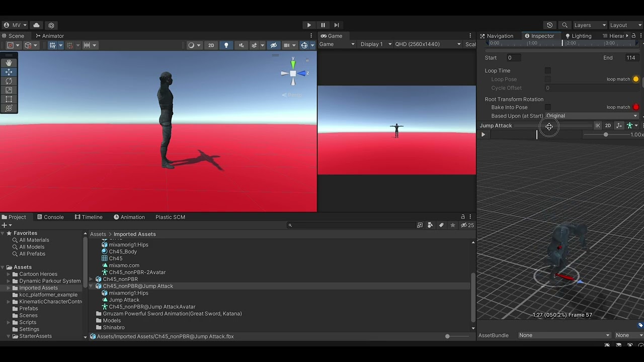Search assets by type
This screenshot has width=644, height=362.
click(x=431, y=225)
